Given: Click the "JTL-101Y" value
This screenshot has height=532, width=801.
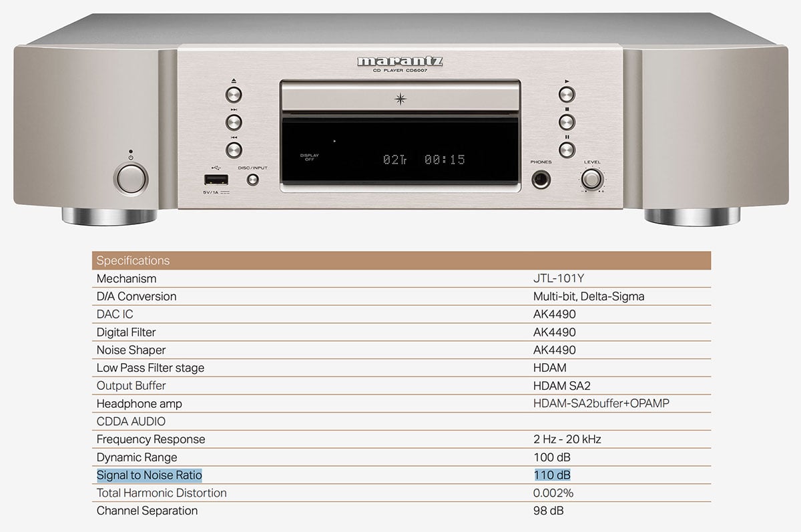Looking at the screenshot, I should (x=560, y=278).
